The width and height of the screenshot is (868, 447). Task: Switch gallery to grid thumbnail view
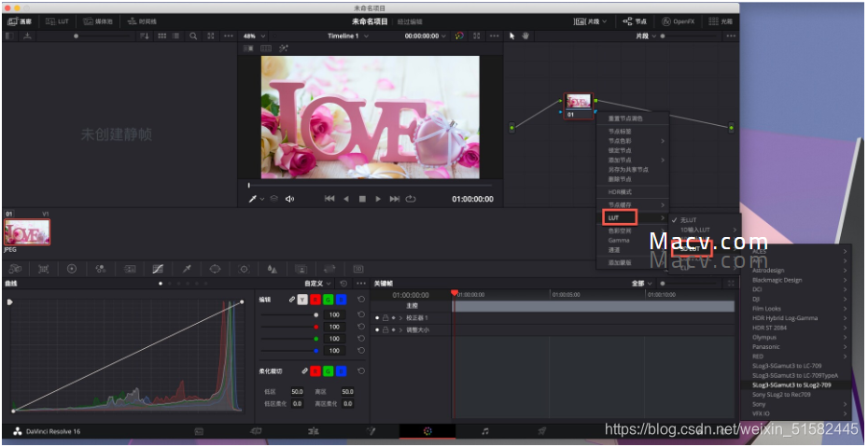coord(162,36)
